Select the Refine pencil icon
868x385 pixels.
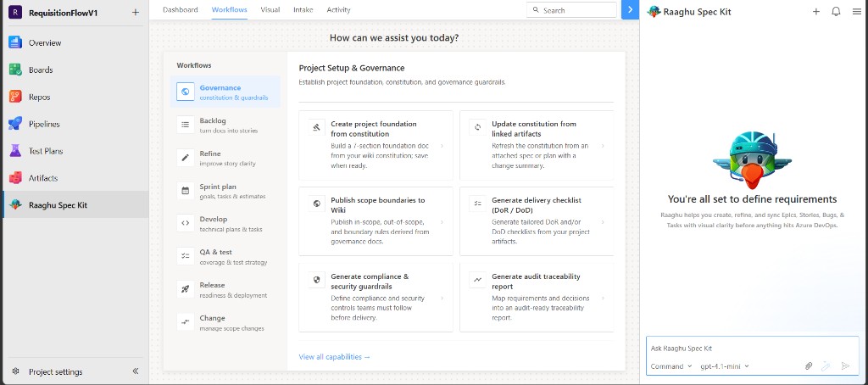tap(186, 158)
